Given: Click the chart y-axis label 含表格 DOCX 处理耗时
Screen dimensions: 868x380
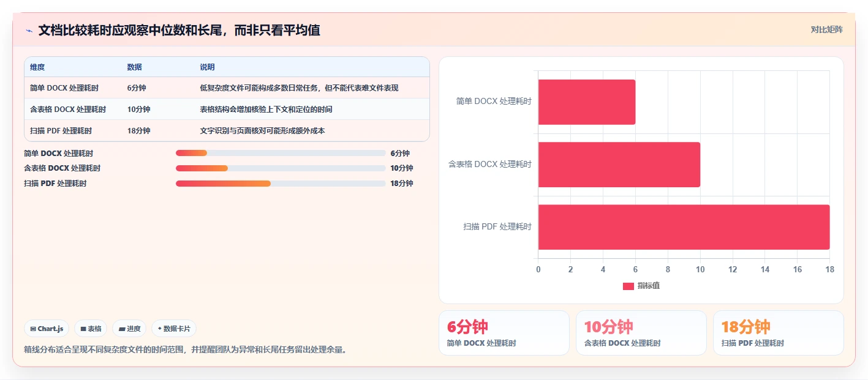Looking at the screenshot, I should [490, 164].
